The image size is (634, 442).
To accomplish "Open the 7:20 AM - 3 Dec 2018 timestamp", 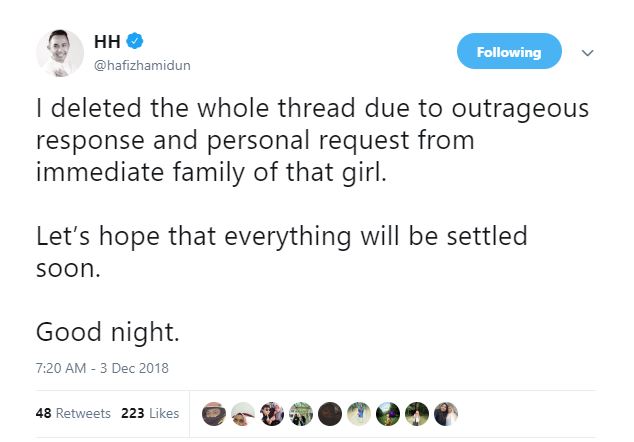I will (102, 368).
